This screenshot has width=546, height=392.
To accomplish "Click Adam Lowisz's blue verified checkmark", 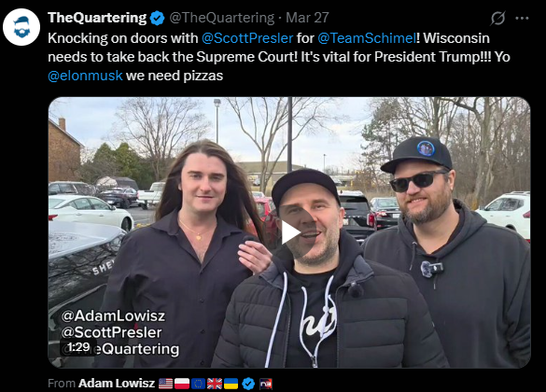I will [248, 384].
